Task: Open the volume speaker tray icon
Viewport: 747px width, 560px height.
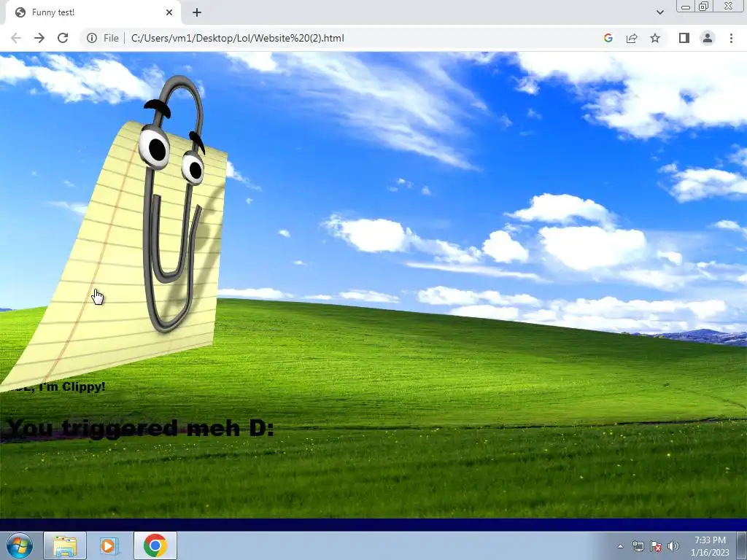Action: pos(673,546)
